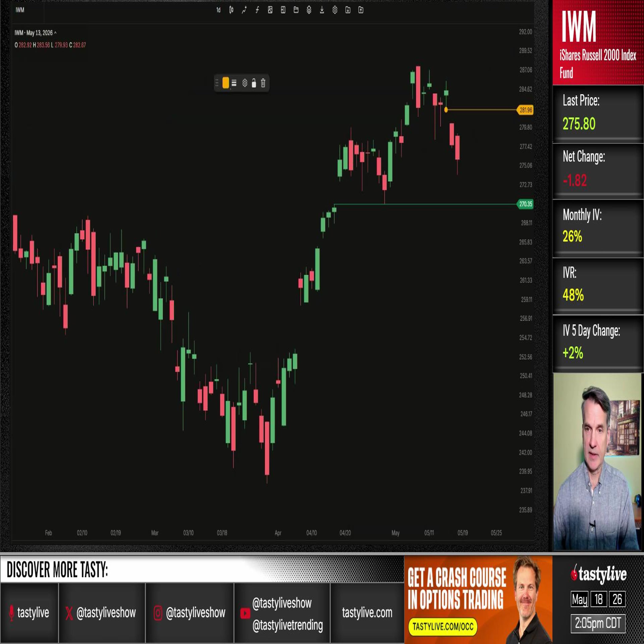Open the orange line color swatch

226,83
